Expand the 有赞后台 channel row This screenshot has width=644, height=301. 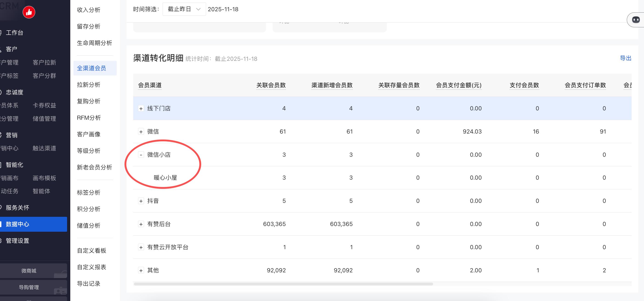(x=141, y=224)
